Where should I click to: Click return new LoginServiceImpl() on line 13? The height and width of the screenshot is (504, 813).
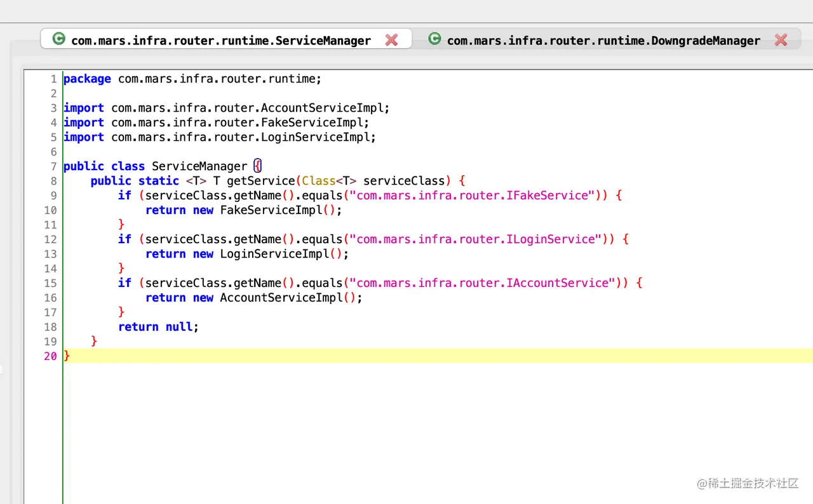[247, 255]
